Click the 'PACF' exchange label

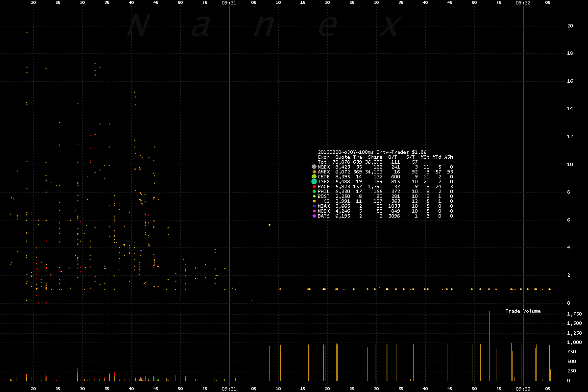coord(323,187)
